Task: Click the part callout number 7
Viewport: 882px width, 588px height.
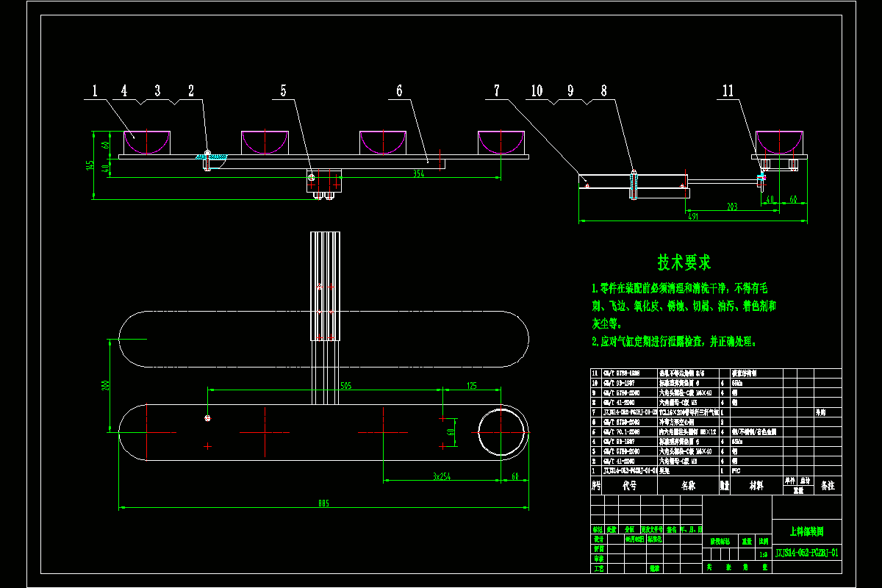Action: pos(497,91)
